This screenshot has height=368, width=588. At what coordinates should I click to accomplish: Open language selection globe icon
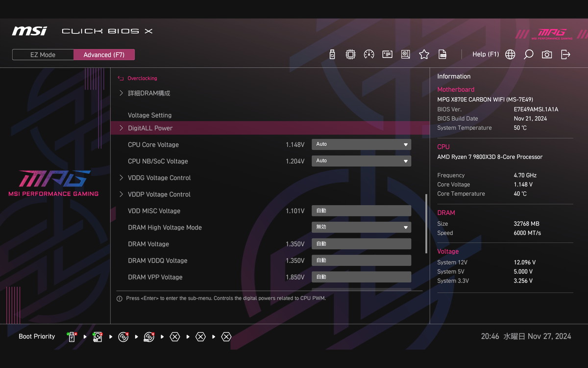510,54
